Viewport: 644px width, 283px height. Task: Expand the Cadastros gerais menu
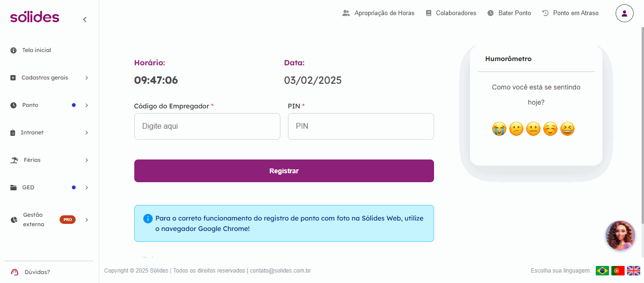pyautogui.click(x=49, y=78)
